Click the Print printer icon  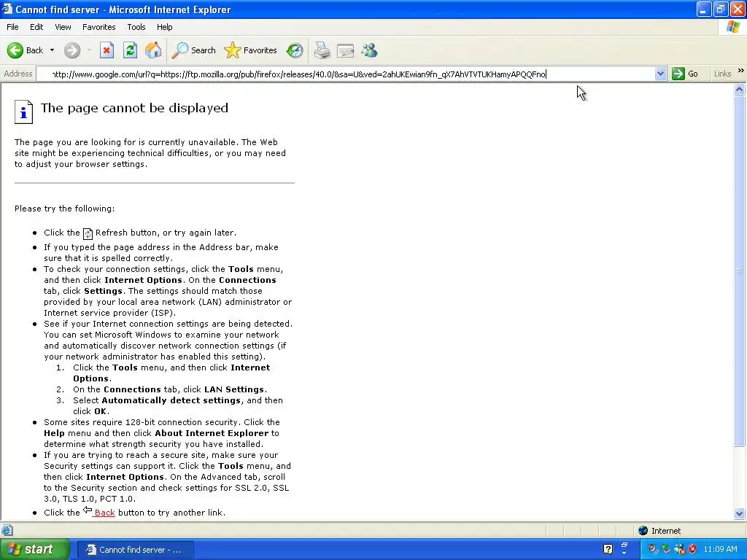[x=322, y=50]
